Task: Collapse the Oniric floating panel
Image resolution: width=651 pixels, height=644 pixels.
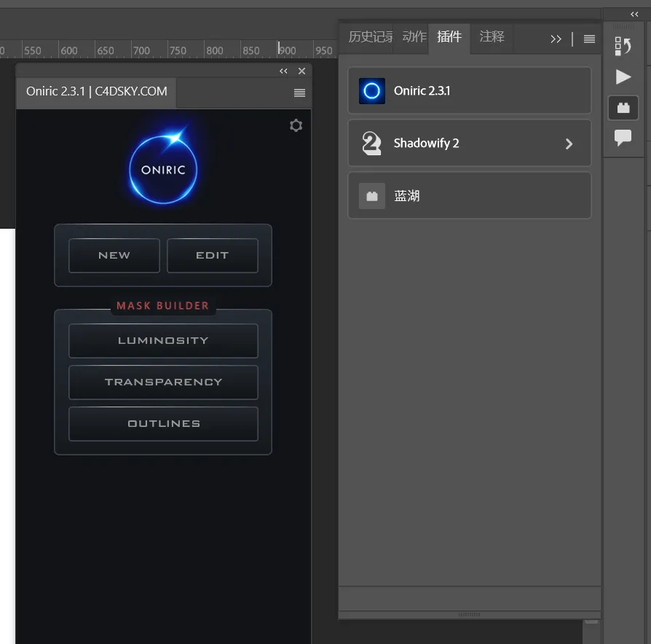Action: 283,71
